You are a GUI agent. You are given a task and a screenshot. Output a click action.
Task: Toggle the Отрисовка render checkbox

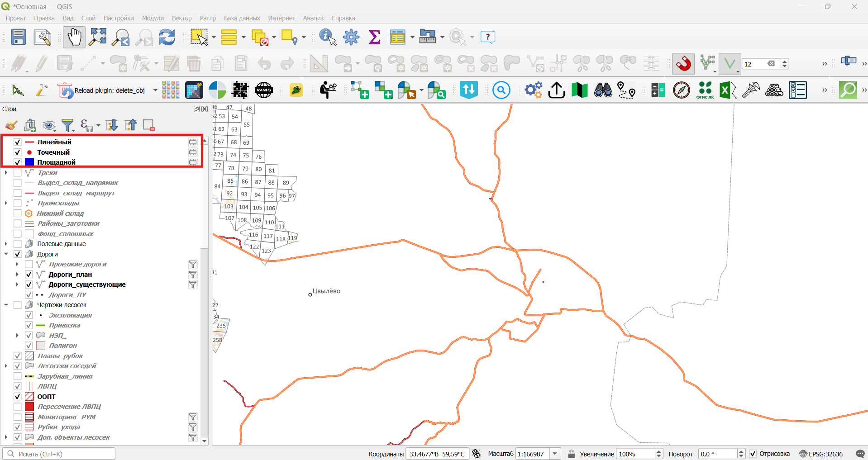click(753, 454)
